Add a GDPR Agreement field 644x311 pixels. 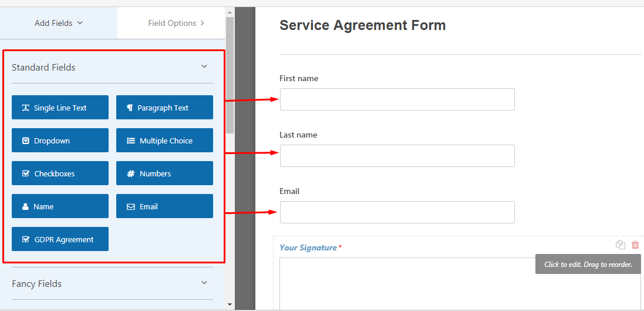tap(60, 239)
